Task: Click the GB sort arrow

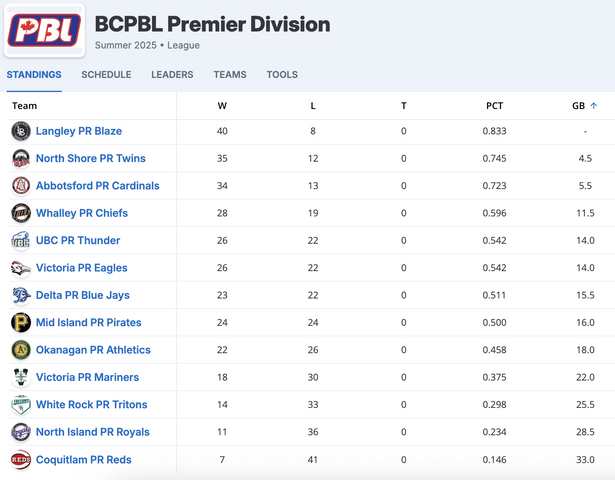Action: pos(594,106)
